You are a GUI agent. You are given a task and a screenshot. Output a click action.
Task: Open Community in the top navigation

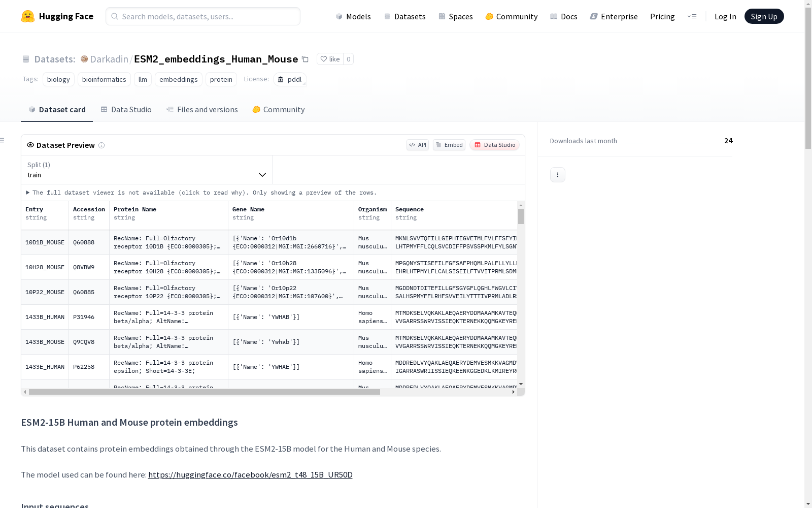[x=512, y=16]
